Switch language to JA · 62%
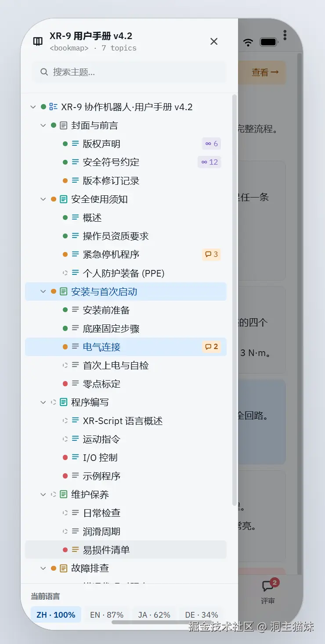325x644 pixels. 154,615
